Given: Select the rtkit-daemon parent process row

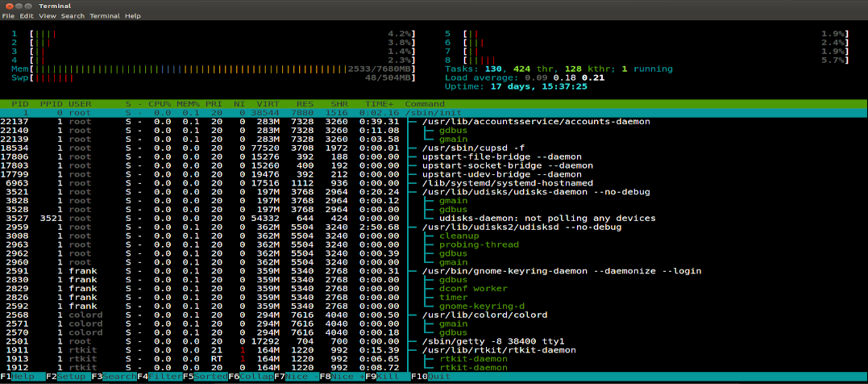Looking at the screenshot, I should coord(434,350).
